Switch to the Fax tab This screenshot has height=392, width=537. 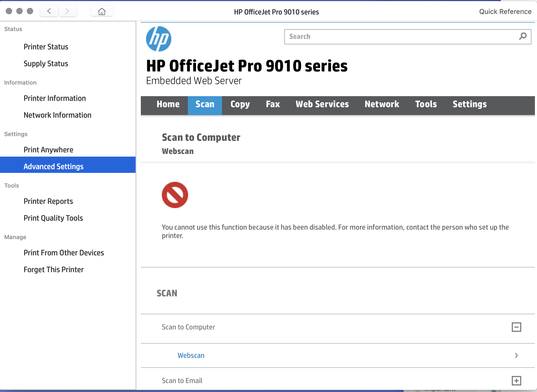click(273, 104)
